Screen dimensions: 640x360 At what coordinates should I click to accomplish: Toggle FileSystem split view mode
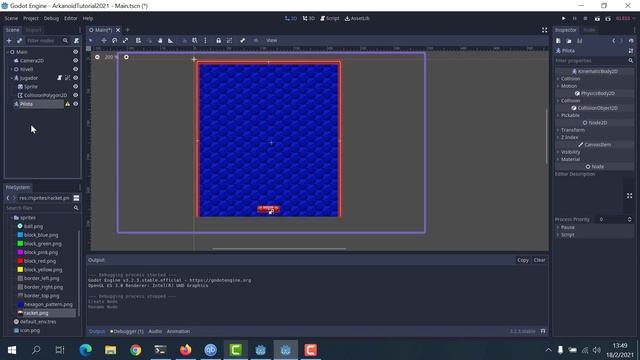[x=76, y=198]
